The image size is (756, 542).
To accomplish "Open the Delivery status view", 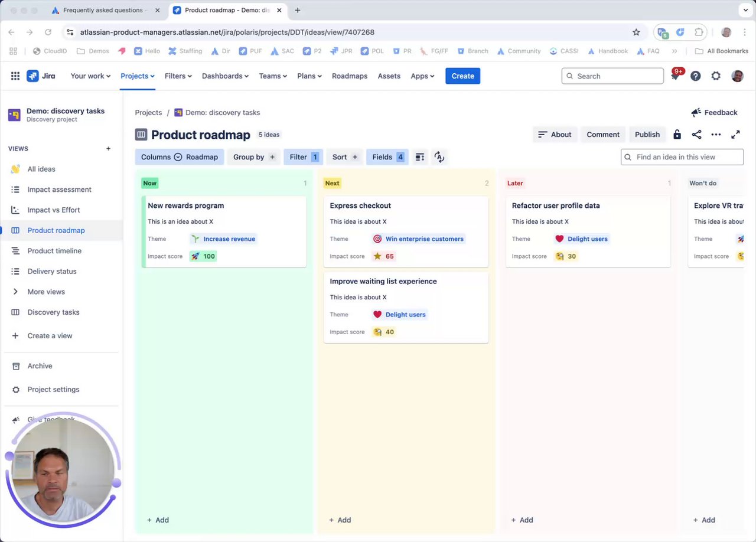I will (x=52, y=271).
